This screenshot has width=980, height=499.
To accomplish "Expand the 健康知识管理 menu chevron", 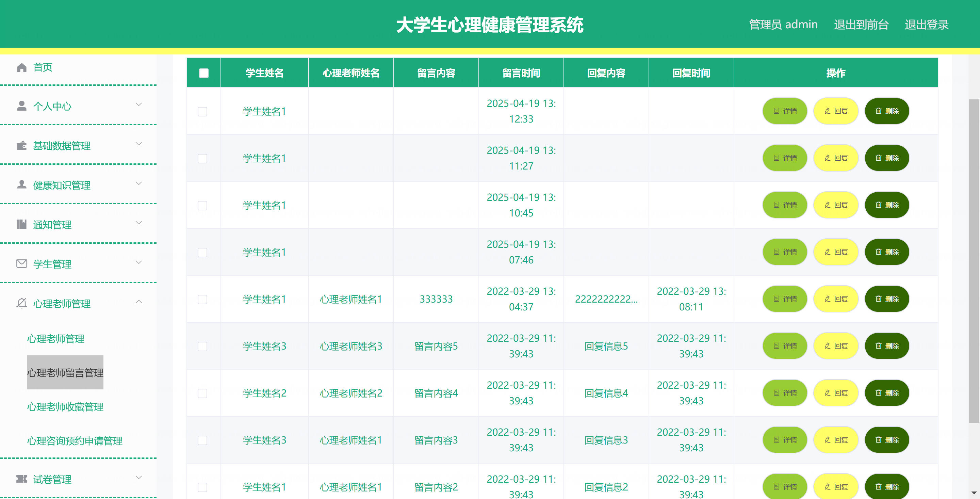I will pos(139,183).
